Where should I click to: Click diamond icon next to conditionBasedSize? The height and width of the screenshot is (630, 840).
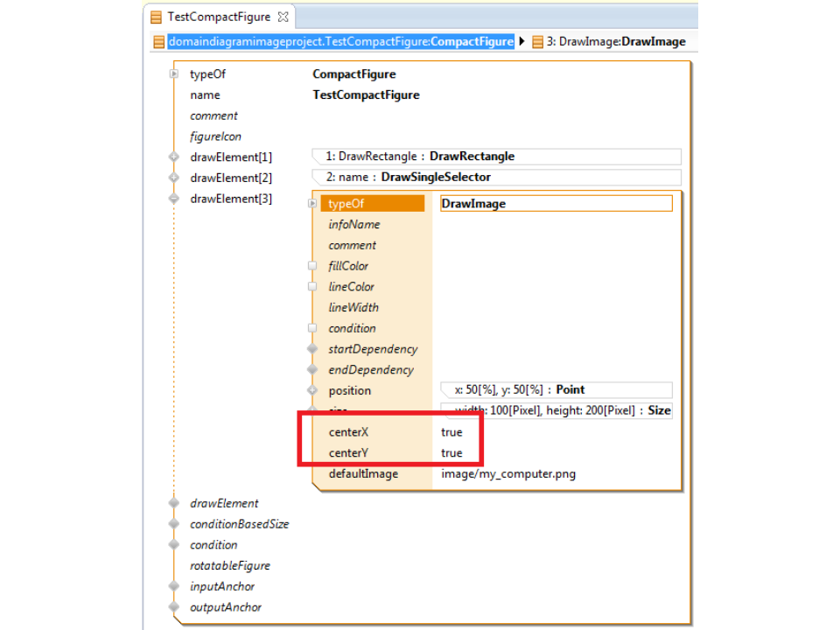pyautogui.click(x=174, y=524)
